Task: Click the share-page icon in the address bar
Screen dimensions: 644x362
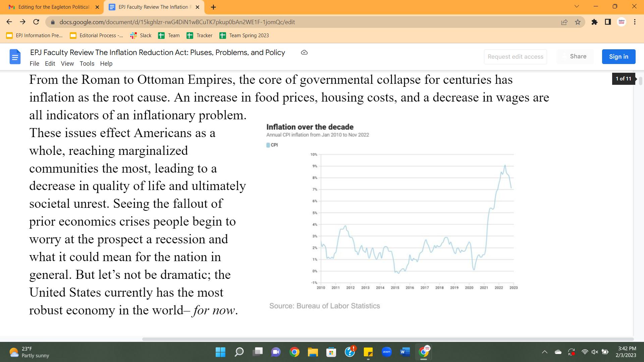Action: [564, 22]
